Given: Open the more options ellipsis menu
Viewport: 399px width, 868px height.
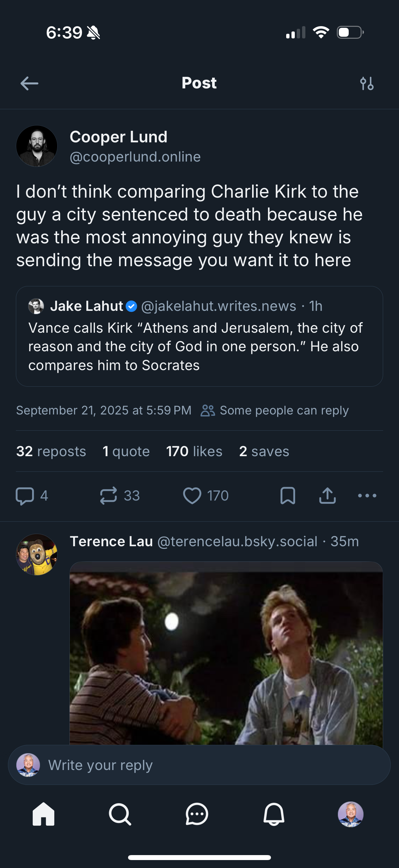Looking at the screenshot, I should pyautogui.click(x=367, y=496).
